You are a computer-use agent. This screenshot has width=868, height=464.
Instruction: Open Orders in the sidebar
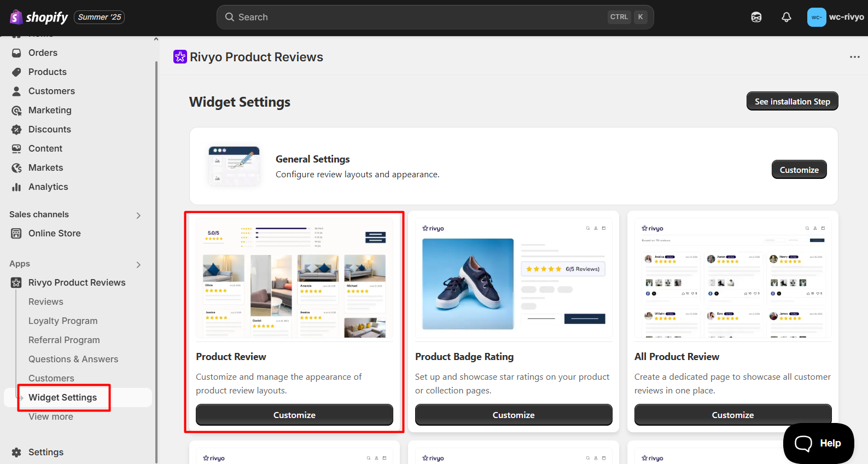43,53
